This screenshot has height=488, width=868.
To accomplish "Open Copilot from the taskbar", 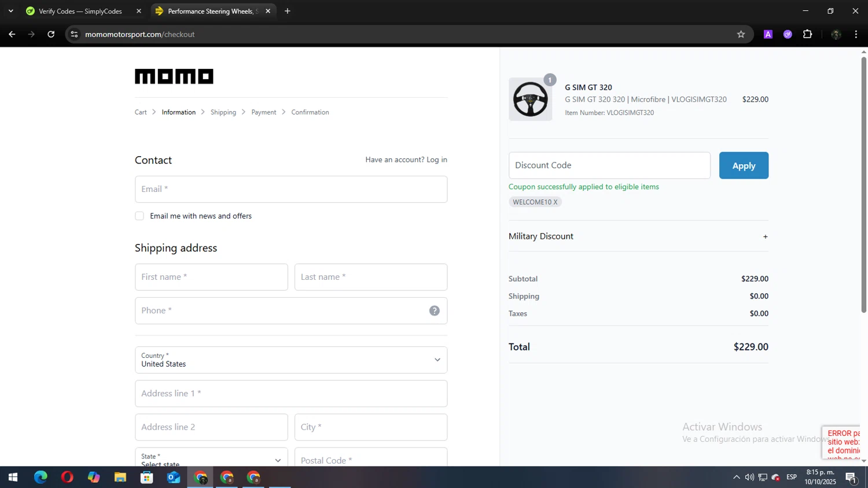I will coord(94,477).
